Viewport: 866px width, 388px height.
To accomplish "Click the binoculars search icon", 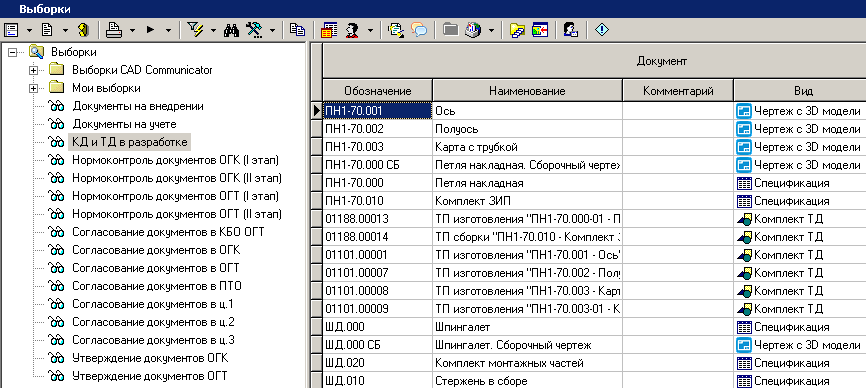I will (231, 30).
